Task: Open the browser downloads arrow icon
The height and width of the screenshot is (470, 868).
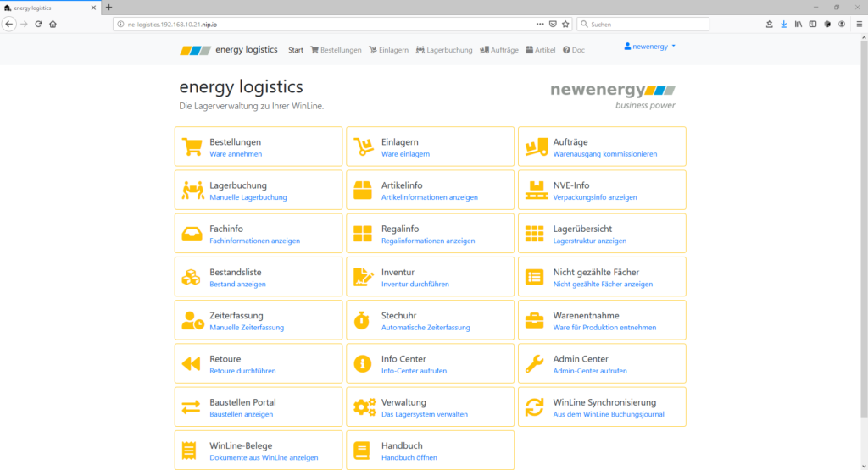Action: 784,24
